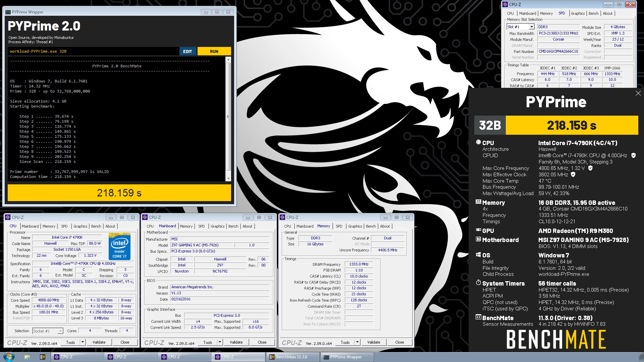
Task: Switch to Mainboard tab in CPU window
Action: (30, 226)
